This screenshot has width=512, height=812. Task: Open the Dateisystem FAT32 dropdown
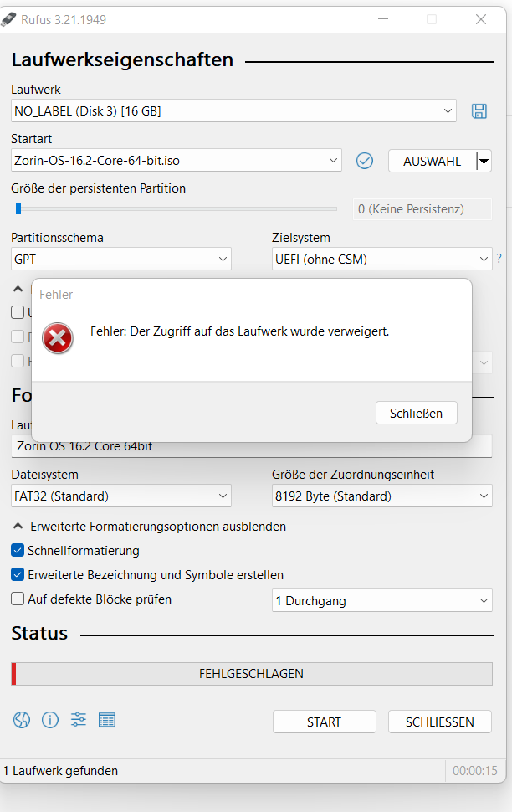tap(121, 496)
